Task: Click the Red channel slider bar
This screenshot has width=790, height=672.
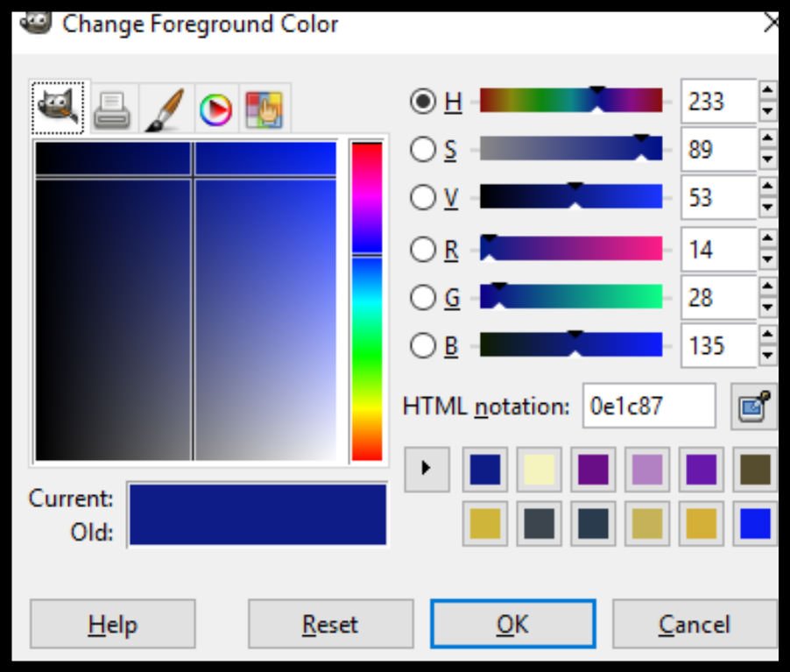Action: pos(571,248)
